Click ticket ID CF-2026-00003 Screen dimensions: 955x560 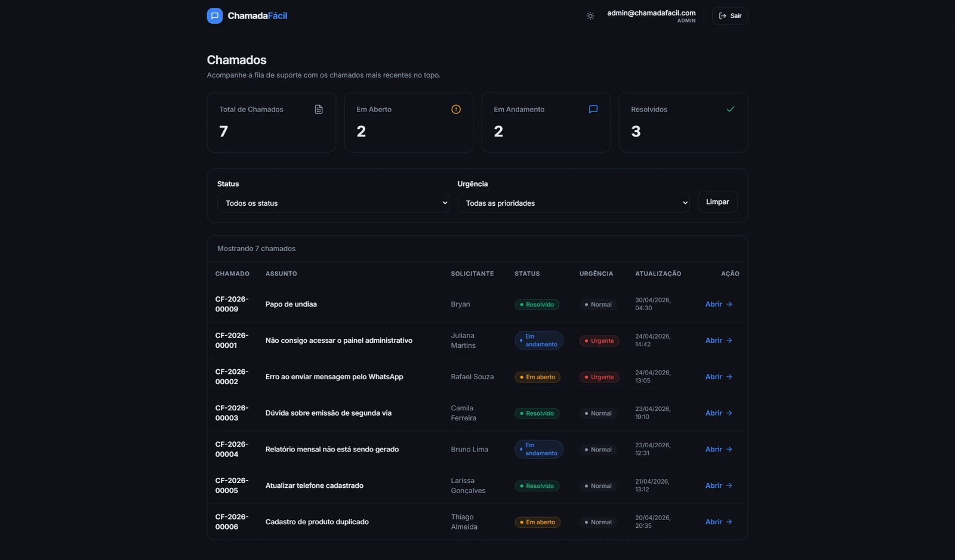pyautogui.click(x=232, y=413)
